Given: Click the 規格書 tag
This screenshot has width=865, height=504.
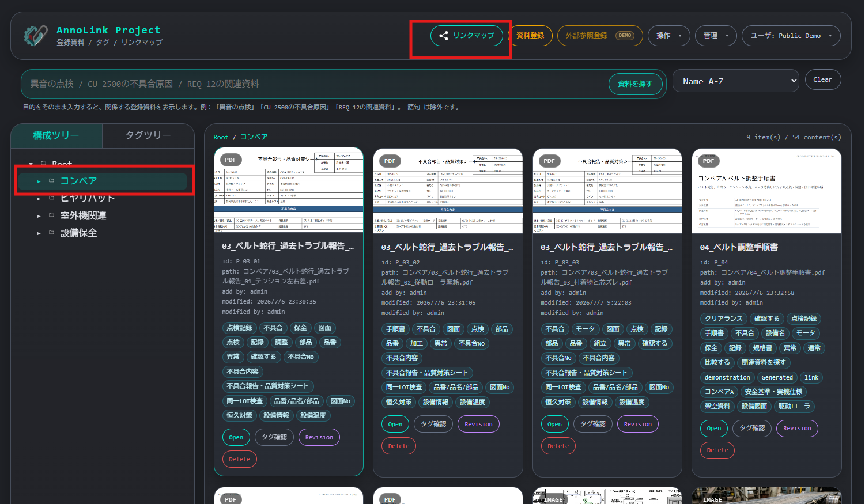Looking at the screenshot, I should (762, 348).
